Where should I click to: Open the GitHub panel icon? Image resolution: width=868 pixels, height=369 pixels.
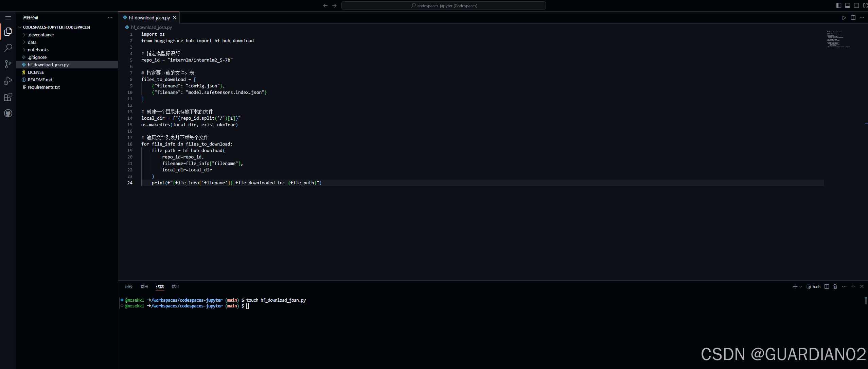[x=8, y=113]
